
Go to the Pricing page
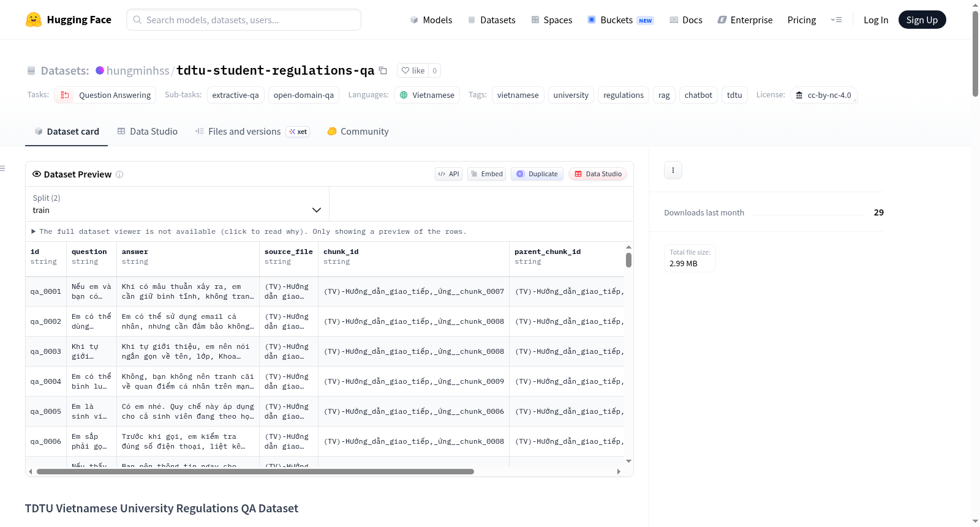pos(802,20)
